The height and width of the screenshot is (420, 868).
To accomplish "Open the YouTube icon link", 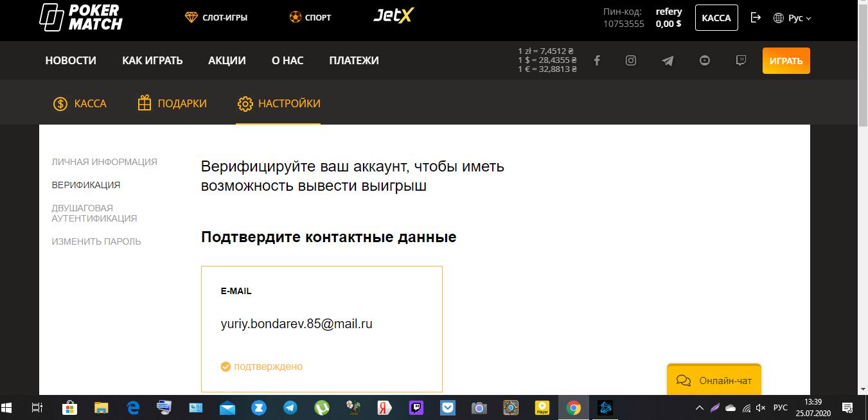I will click(705, 60).
